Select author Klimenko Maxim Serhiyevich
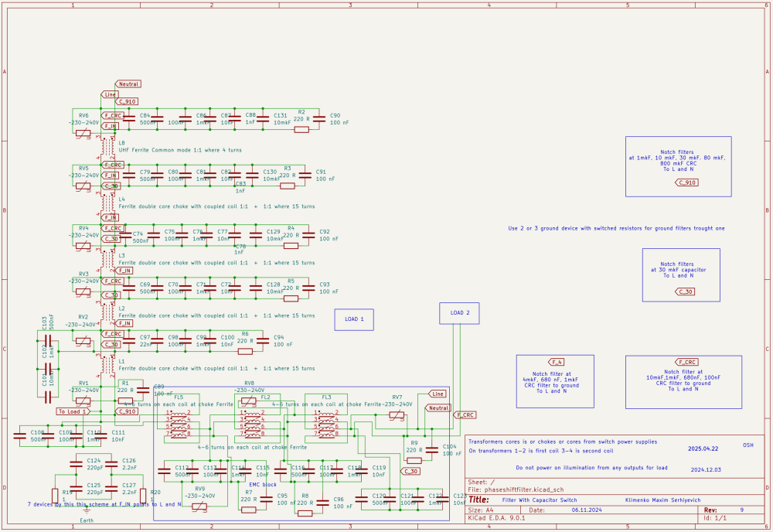 (662, 500)
